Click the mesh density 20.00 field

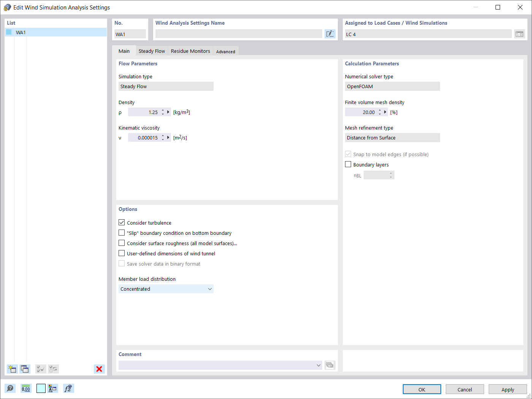(x=361, y=112)
